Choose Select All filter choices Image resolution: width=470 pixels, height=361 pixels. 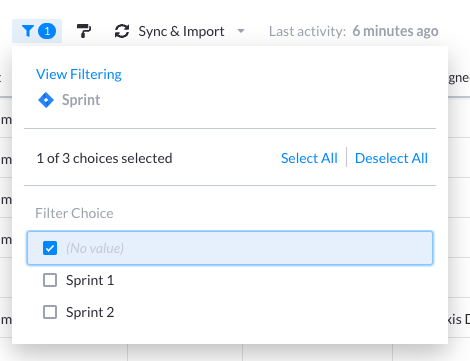click(x=309, y=158)
